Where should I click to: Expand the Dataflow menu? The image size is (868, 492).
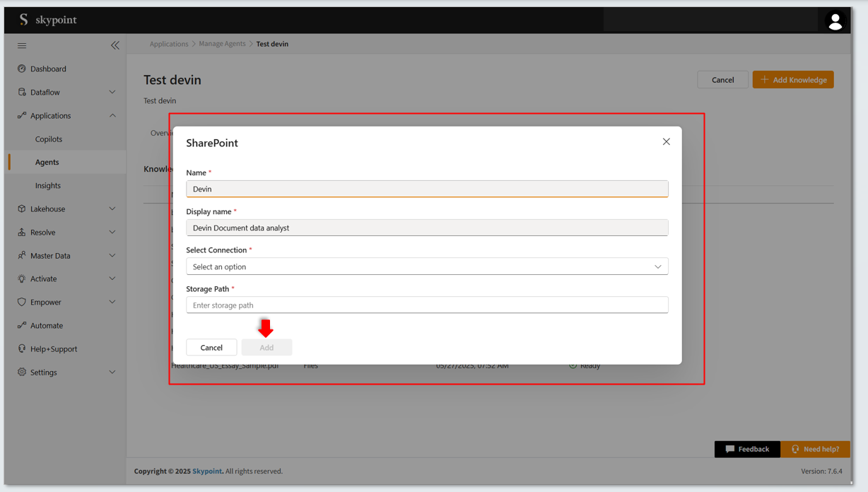click(x=112, y=92)
